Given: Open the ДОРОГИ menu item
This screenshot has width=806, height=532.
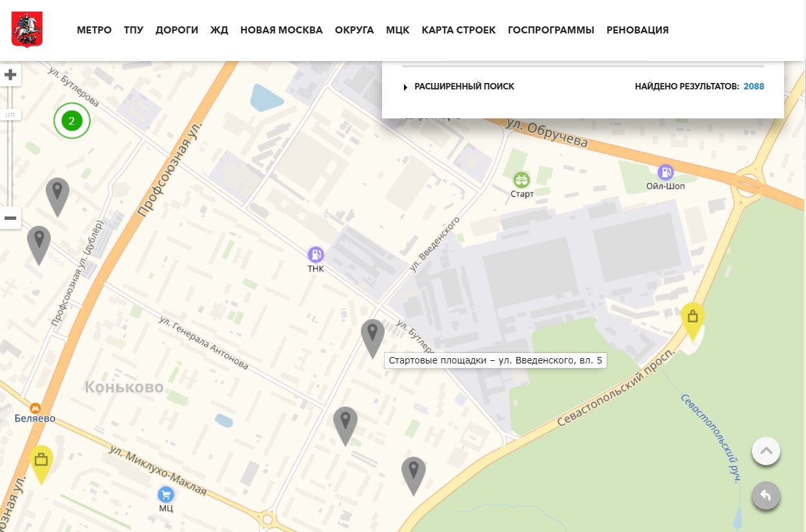Looking at the screenshot, I should coord(177,30).
